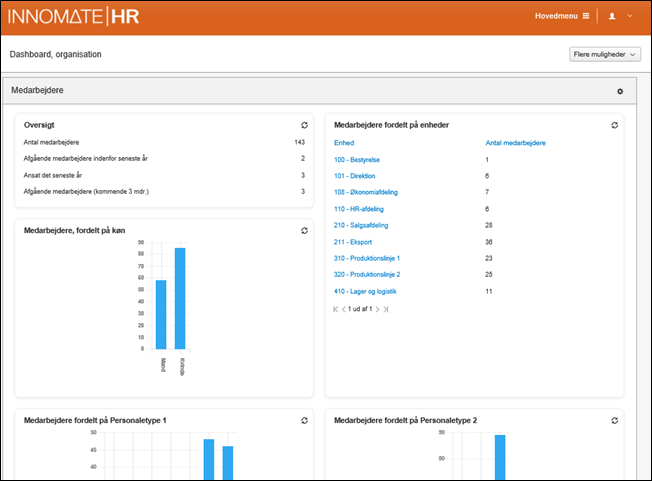
Task: Expand the Flere muligheder dropdown
Action: pyautogui.click(x=606, y=54)
